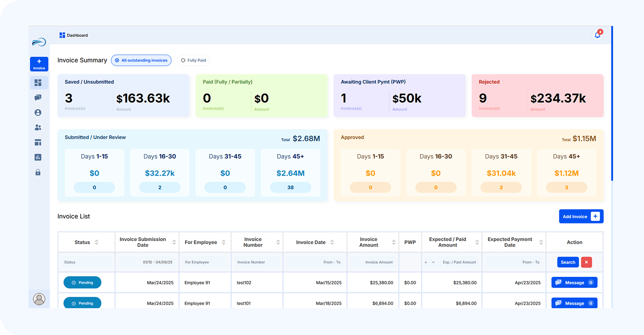Image resolution: width=644 pixels, height=335 pixels.
Task: Open the Paid (Fully / Partially) summary card
Action: click(261, 96)
